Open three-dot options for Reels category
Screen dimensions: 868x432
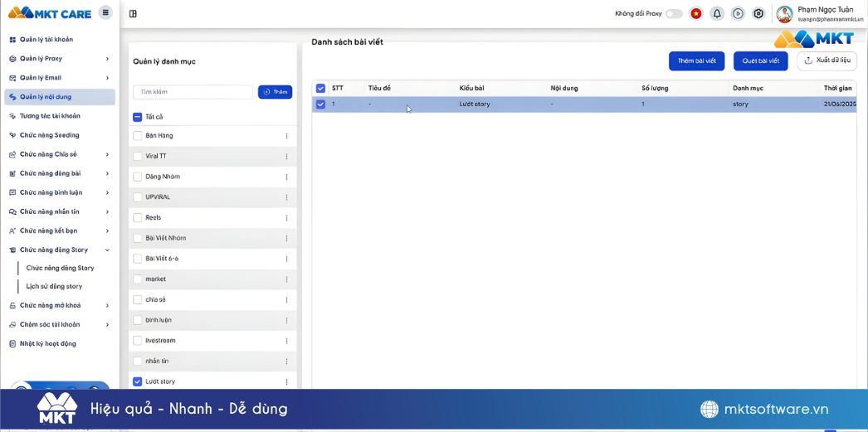click(x=287, y=218)
